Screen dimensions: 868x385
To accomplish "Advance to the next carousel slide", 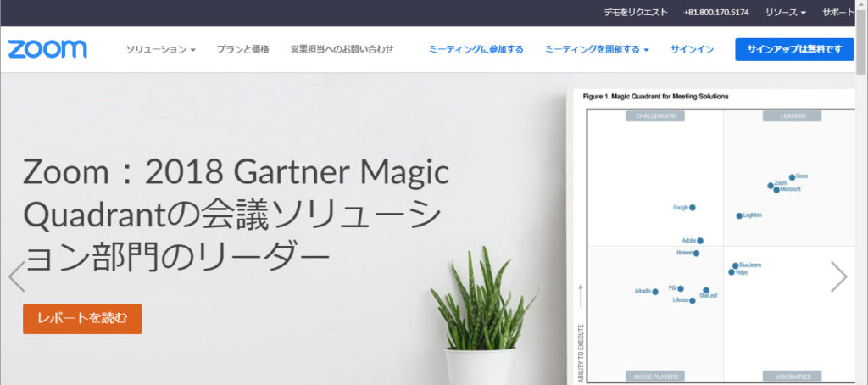I will pyautogui.click(x=838, y=276).
